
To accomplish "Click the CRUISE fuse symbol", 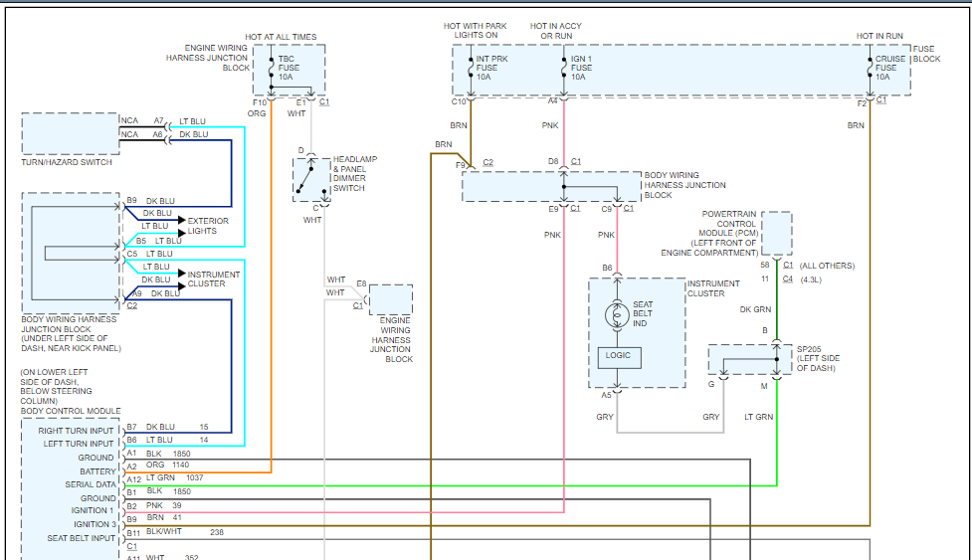I will click(x=870, y=68).
